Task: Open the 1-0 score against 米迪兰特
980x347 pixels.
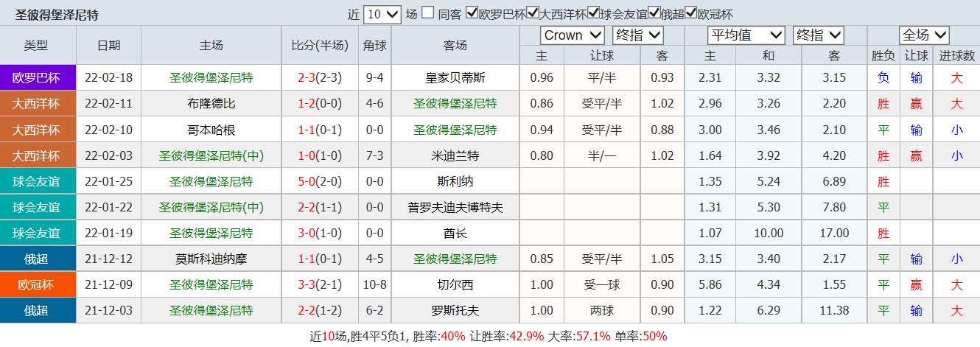Action: click(x=307, y=155)
